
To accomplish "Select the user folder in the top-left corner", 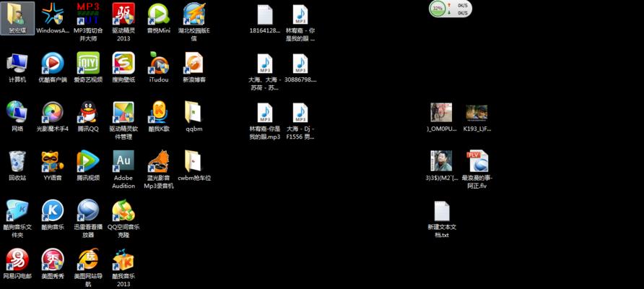I will coord(17,19).
